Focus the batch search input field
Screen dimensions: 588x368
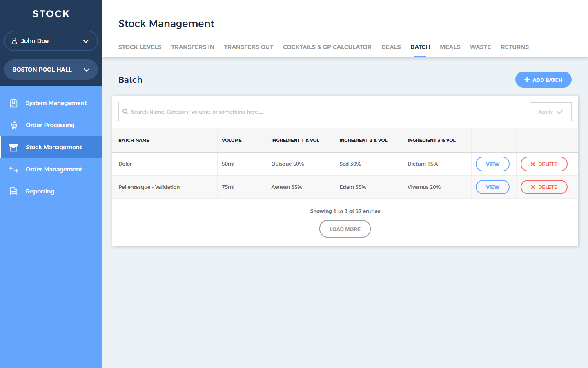[323, 112]
